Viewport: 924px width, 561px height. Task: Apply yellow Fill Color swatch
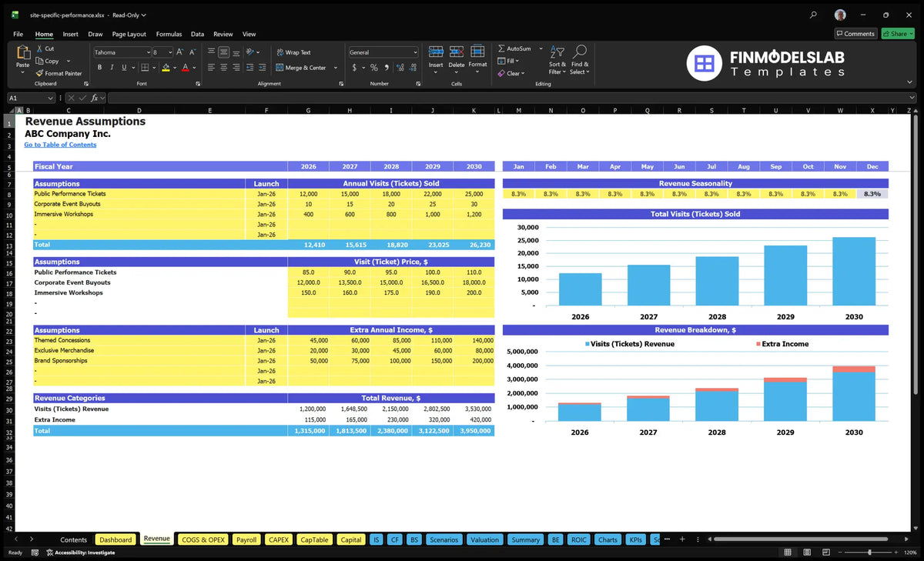point(166,68)
